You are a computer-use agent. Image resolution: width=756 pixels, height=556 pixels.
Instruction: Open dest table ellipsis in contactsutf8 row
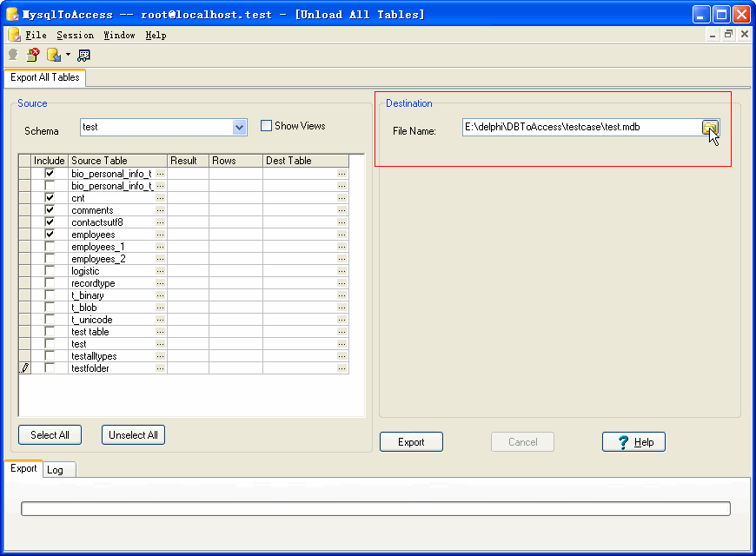click(342, 222)
